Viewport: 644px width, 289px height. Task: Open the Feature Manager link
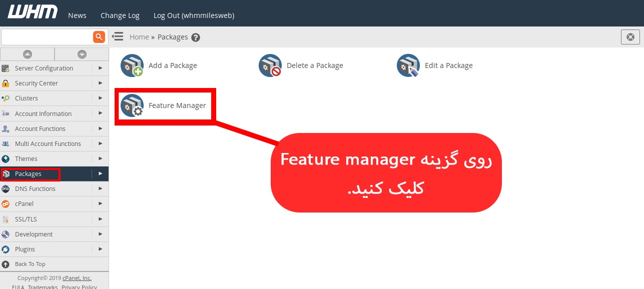[177, 105]
